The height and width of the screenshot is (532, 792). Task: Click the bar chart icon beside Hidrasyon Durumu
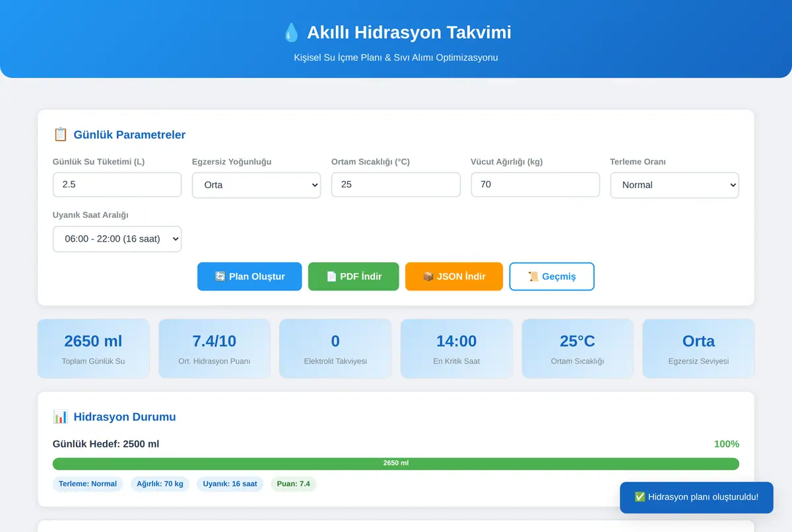pyautogui.click(x=60, y=416)
